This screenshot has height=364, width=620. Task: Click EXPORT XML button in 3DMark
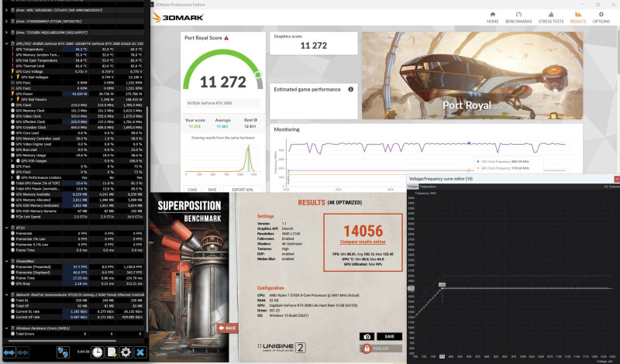point(243,189)
